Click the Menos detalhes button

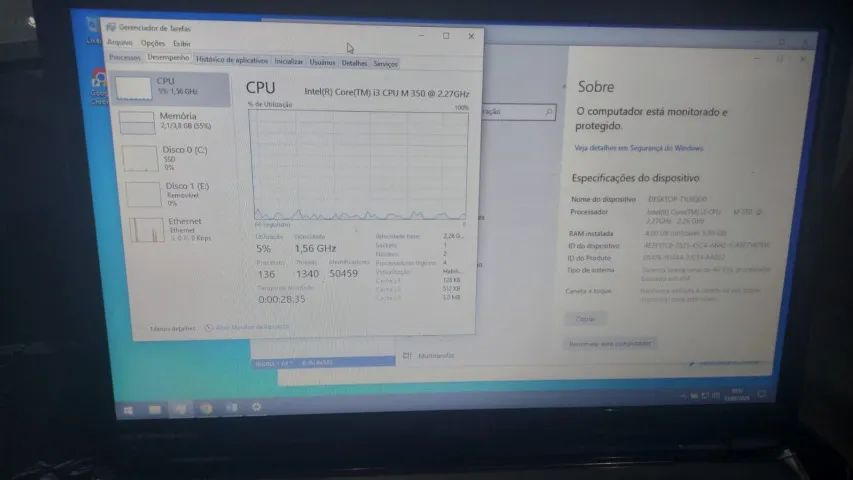click(172, 329)
